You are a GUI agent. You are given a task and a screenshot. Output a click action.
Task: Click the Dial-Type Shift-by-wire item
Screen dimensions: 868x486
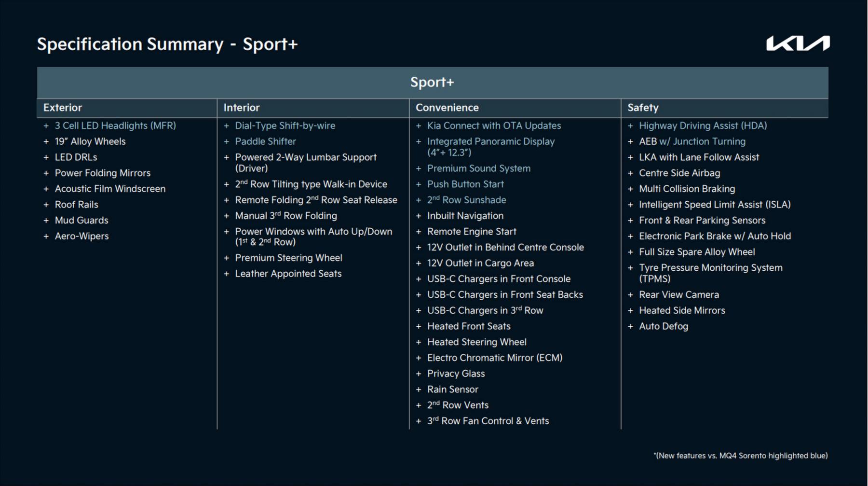click(x=285, y=125)
